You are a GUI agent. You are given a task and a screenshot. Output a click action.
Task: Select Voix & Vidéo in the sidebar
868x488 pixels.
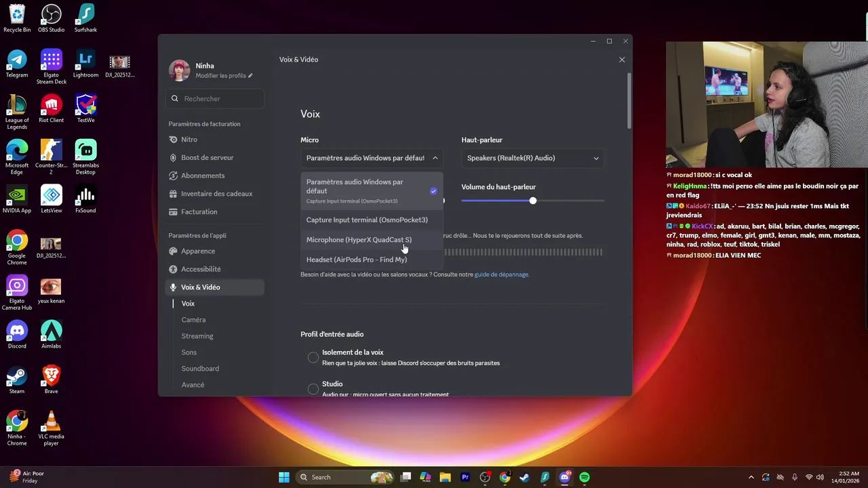pyautogui.click(x=215, y=287)
